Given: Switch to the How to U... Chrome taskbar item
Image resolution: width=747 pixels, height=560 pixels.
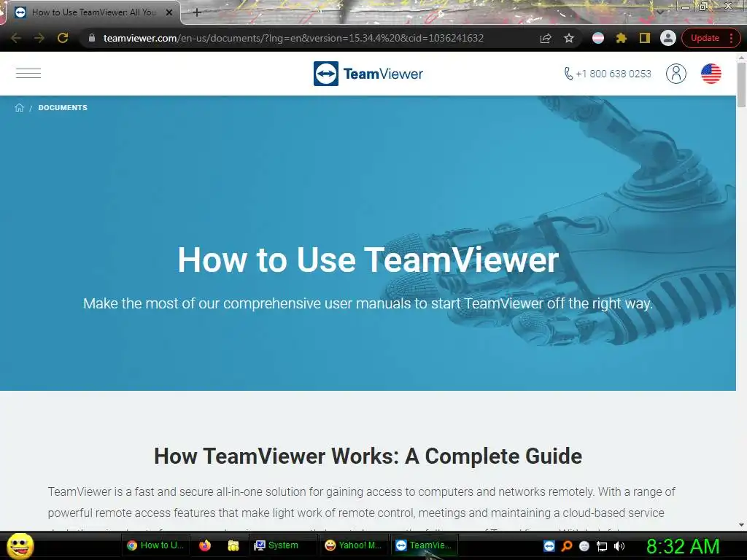Looking at the screenshot, I should tap(156, 545).
